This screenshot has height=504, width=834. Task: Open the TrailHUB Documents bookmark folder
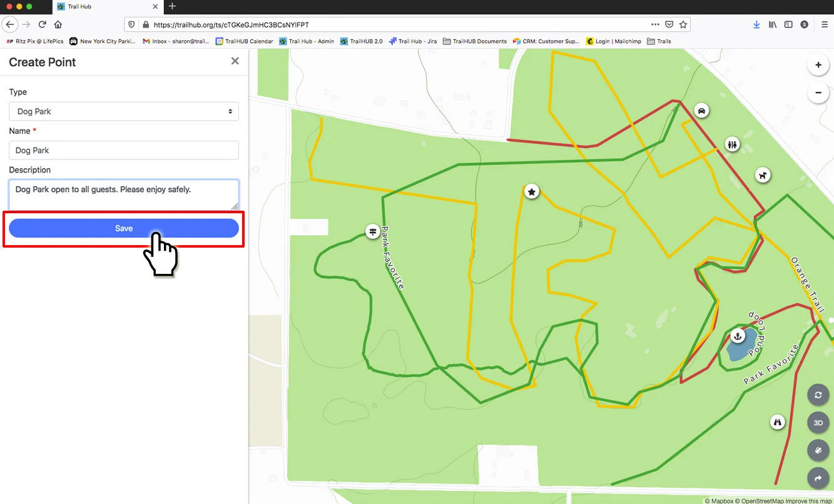coord(475,41)
